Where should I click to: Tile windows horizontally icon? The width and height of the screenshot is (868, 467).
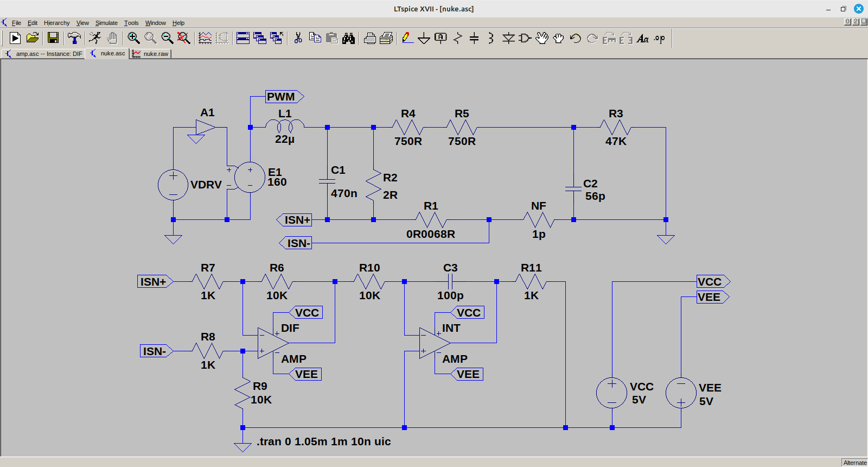pos(243,38)
